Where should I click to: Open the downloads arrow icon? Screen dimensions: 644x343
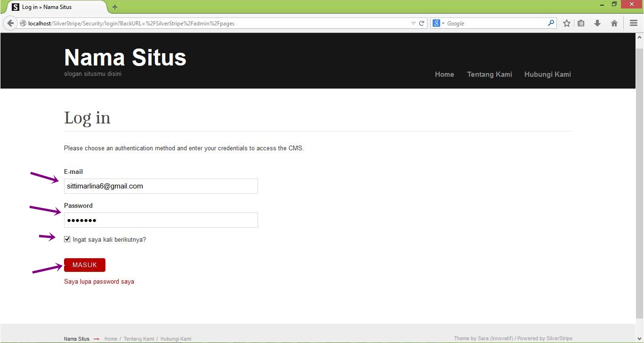coord(597,23)
